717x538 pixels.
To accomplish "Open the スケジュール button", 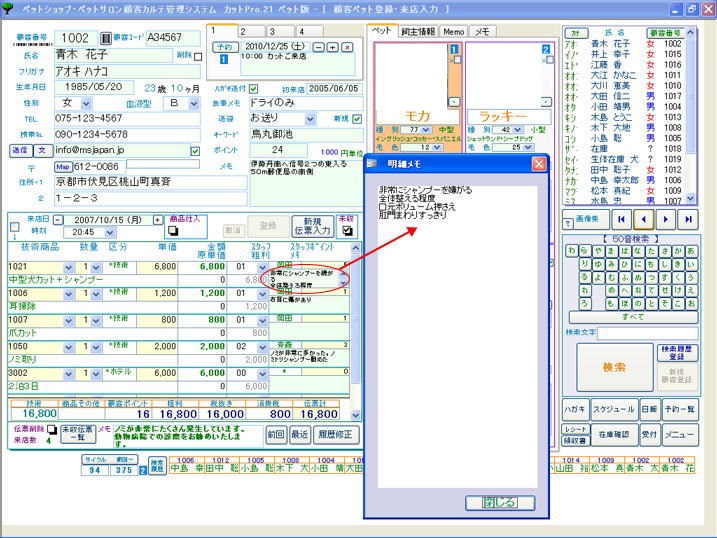I will coord(614,409).
